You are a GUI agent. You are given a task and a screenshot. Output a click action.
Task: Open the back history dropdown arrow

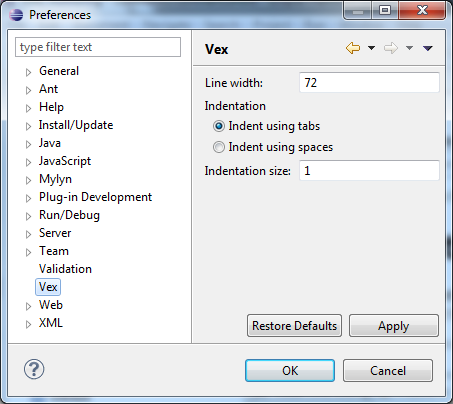coord(371,48)
